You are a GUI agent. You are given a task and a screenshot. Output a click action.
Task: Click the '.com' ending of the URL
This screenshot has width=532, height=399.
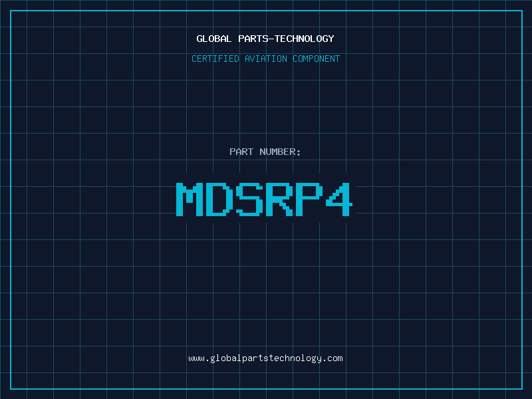[333, 358]
